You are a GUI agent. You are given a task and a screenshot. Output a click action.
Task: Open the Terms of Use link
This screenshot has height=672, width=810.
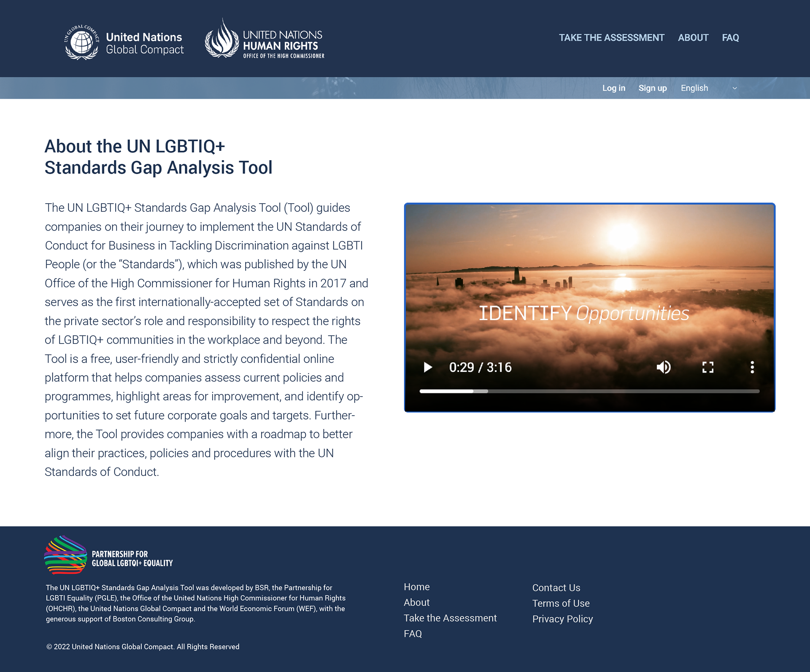(561, 603)
